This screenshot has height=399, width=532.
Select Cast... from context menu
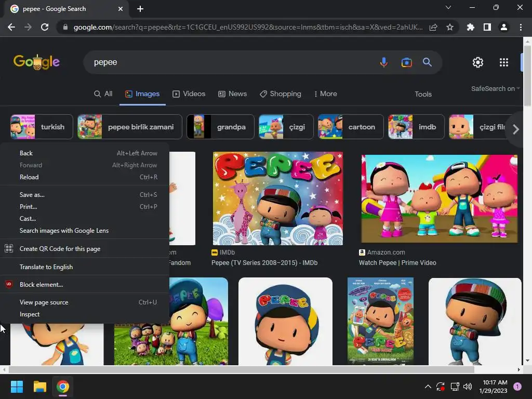tap(85, 219)
